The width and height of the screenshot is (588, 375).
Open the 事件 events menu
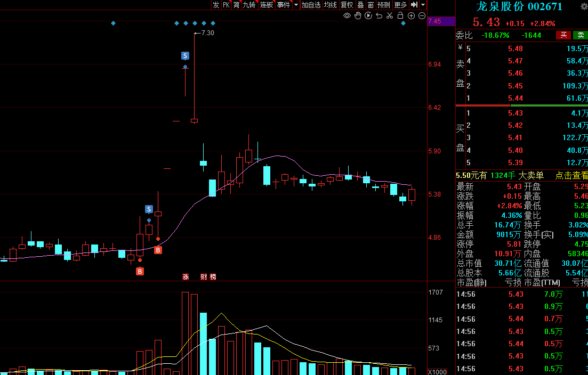tap(284, 4)
